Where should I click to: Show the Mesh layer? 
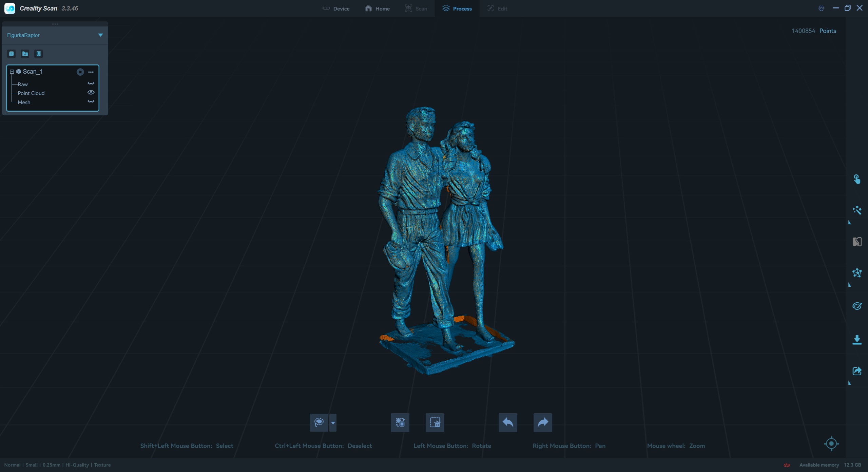coord(91,102)
